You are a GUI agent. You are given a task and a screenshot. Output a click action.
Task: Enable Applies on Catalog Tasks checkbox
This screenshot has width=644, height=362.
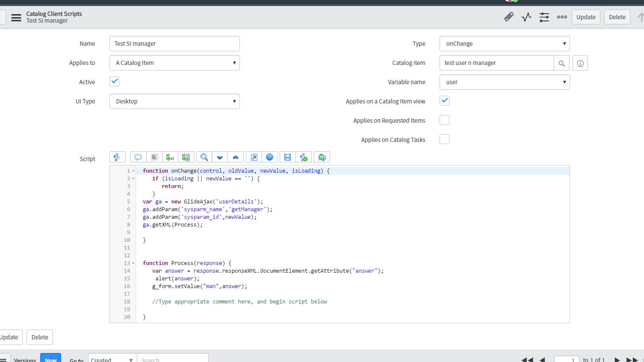[x=444, y=139]
